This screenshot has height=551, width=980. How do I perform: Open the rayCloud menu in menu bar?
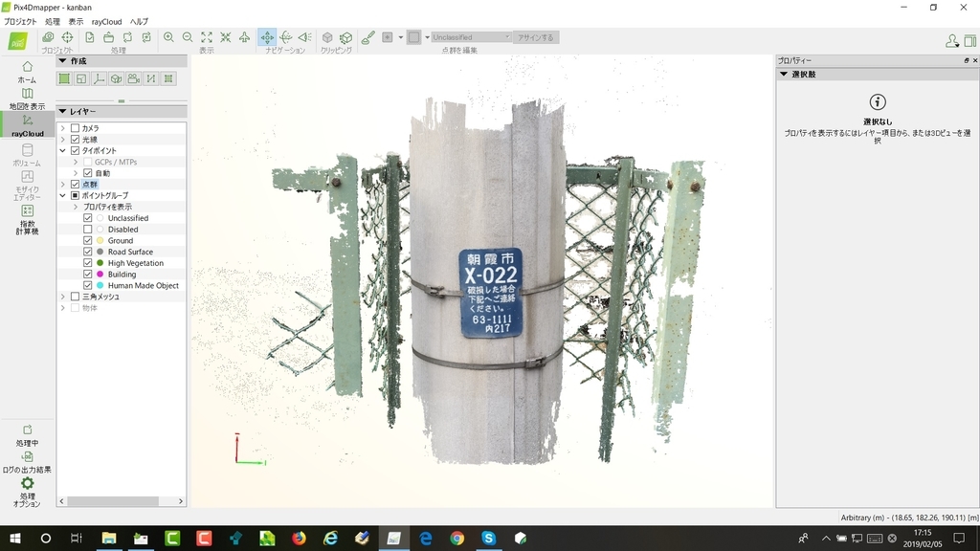click(107, 21)
